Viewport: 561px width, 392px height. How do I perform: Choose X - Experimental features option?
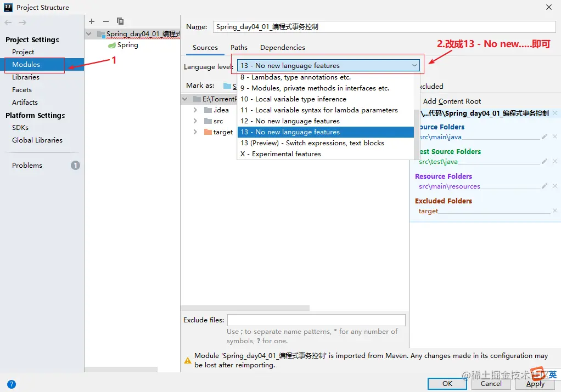[326, 154]
